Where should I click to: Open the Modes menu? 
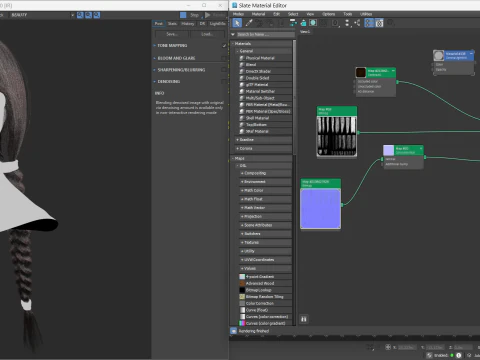(x=238, y=14)
